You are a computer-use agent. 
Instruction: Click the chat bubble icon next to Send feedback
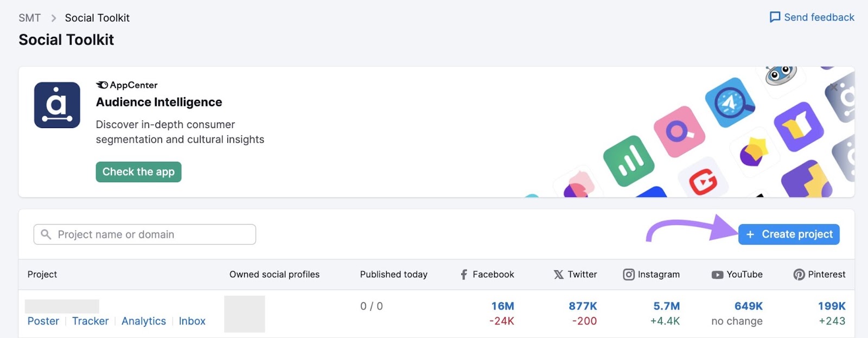tap(776, 17)
